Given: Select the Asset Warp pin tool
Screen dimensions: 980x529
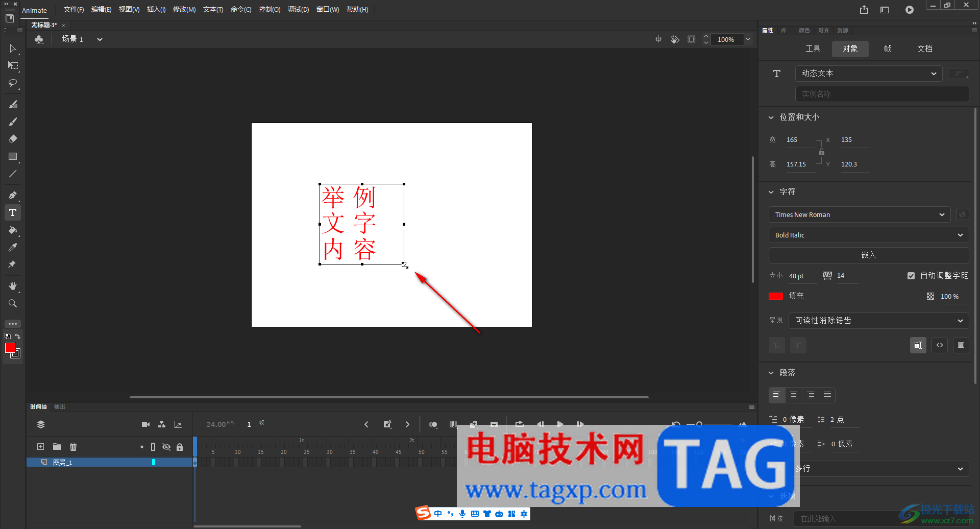Looking at the screenshot, I should click(x=13, y=264).
